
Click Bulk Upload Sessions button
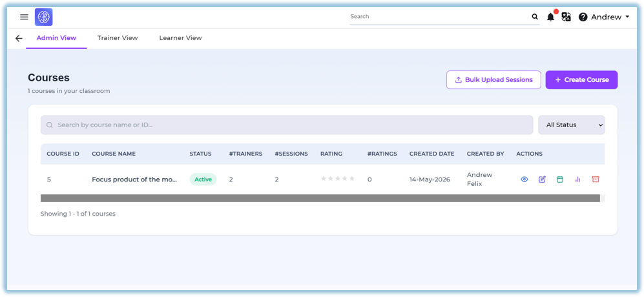tap(493, 79)
